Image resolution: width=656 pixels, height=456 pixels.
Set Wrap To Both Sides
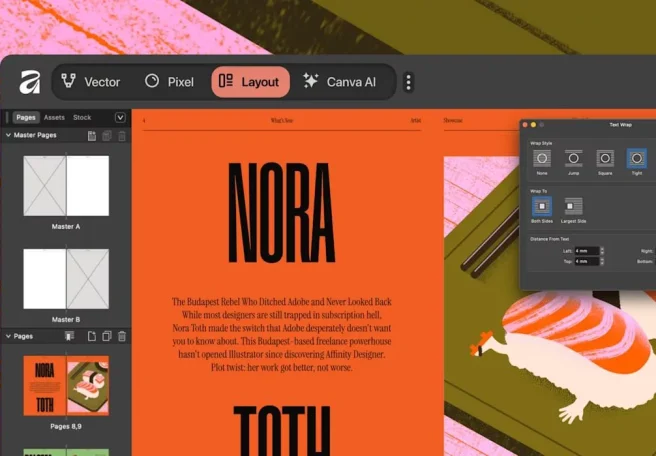(543, 206)
